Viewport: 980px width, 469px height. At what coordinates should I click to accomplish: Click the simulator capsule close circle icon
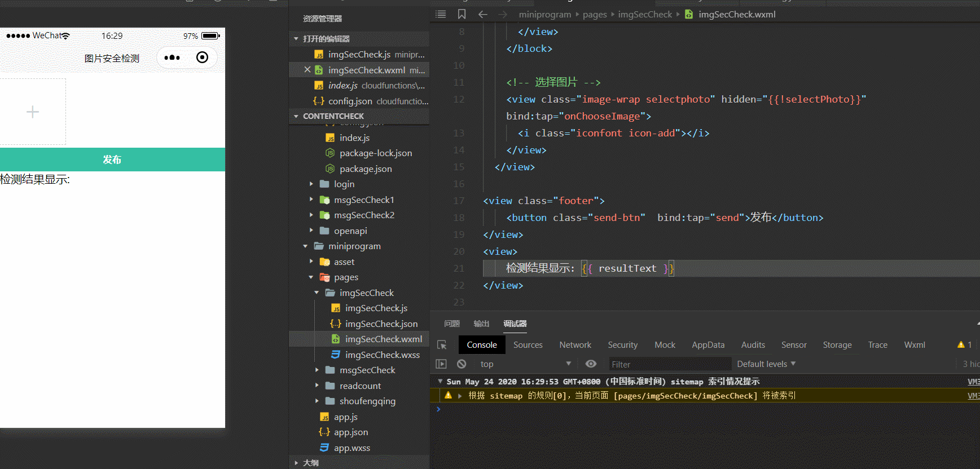(x=202, y=57)
